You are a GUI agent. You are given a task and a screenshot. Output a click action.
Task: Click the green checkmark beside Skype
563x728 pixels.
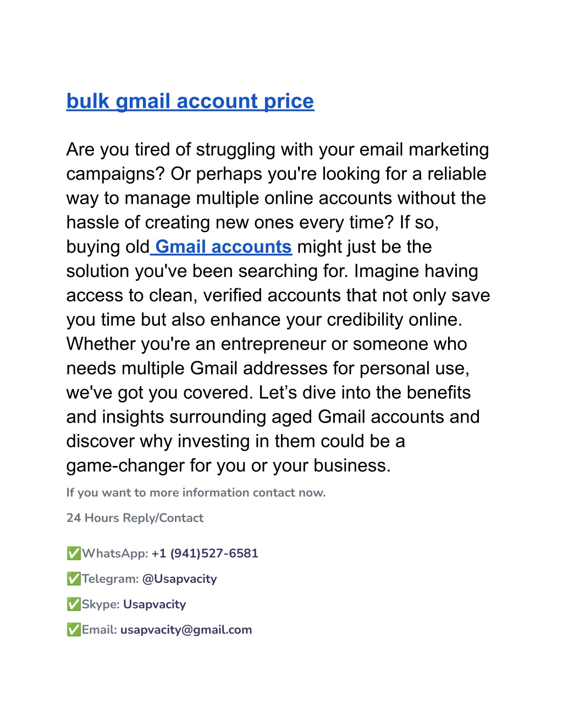click(74, 604)
